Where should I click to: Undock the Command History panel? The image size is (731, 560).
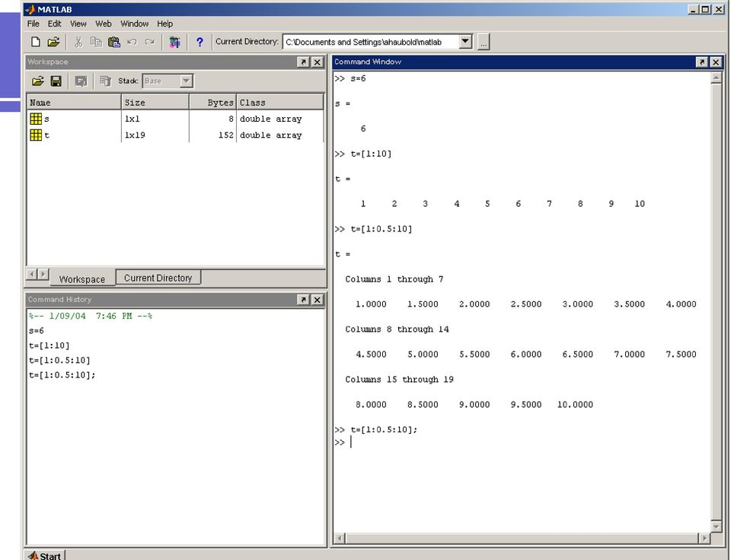pos(303,300)
